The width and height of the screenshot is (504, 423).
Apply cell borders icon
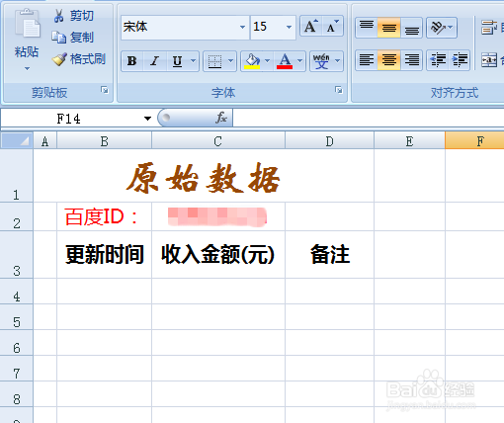pos(214,61)
